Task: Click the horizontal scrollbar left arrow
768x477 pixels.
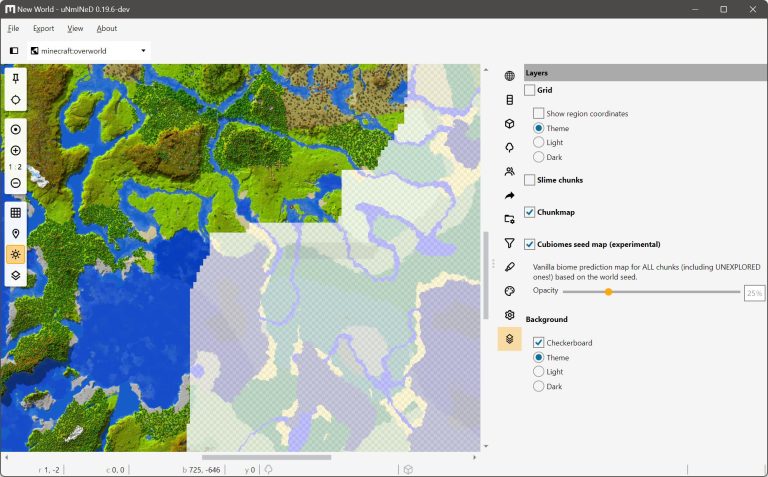Action: pos(6,457)
